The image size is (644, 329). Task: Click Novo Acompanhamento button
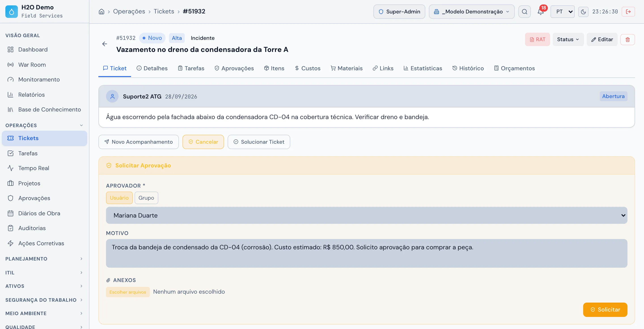[138, 142]
